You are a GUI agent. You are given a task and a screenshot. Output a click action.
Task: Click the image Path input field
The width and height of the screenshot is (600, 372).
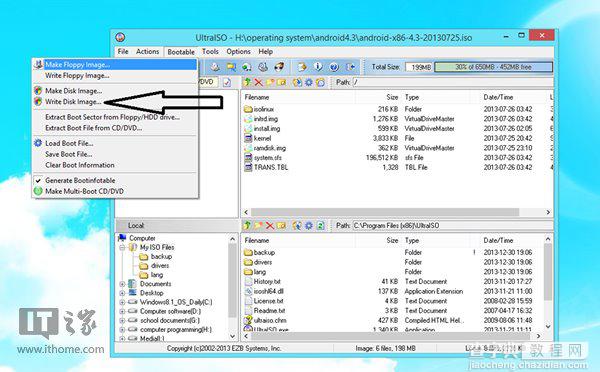pyautogui.click(x=452, y=82)
